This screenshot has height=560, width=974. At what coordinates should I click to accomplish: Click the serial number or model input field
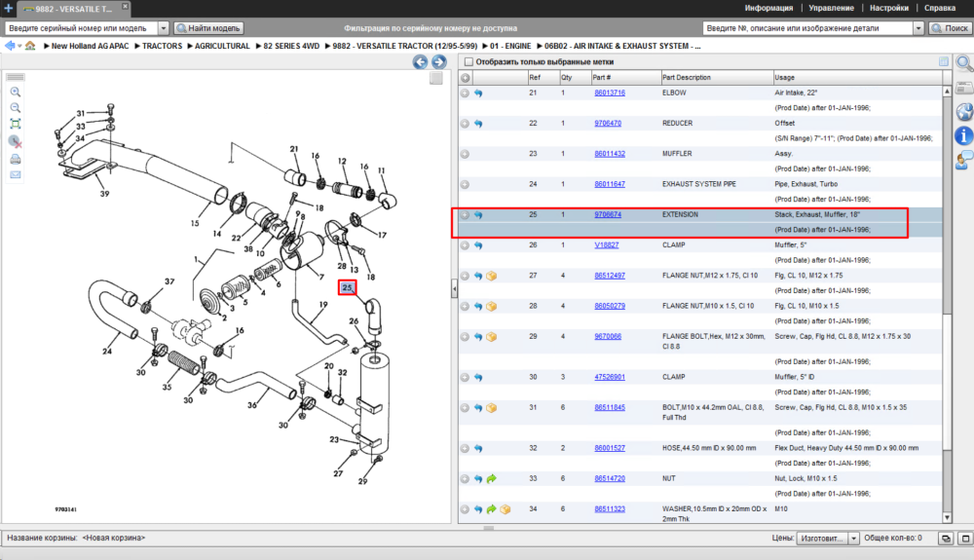tap(81, 28)
